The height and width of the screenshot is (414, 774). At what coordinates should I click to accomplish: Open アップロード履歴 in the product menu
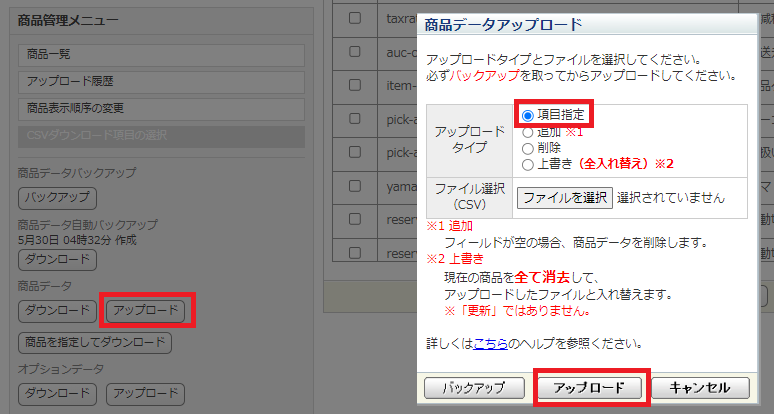(x=160, y=81)
